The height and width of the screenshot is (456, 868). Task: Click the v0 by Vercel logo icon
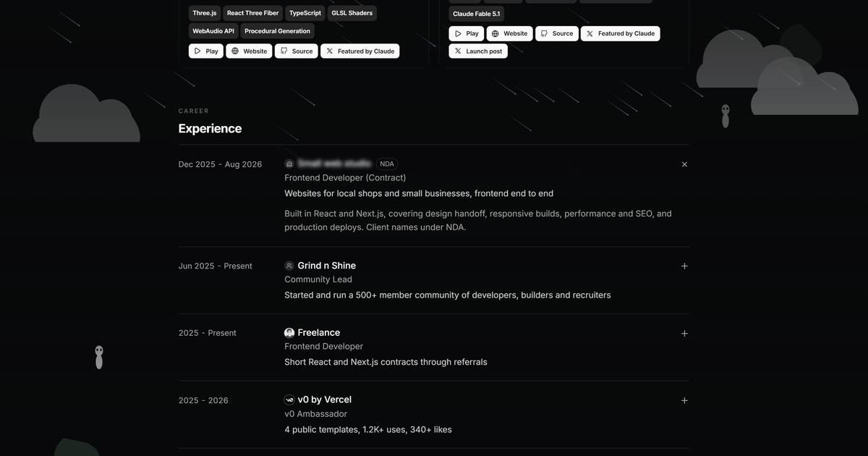click(289, 400)
